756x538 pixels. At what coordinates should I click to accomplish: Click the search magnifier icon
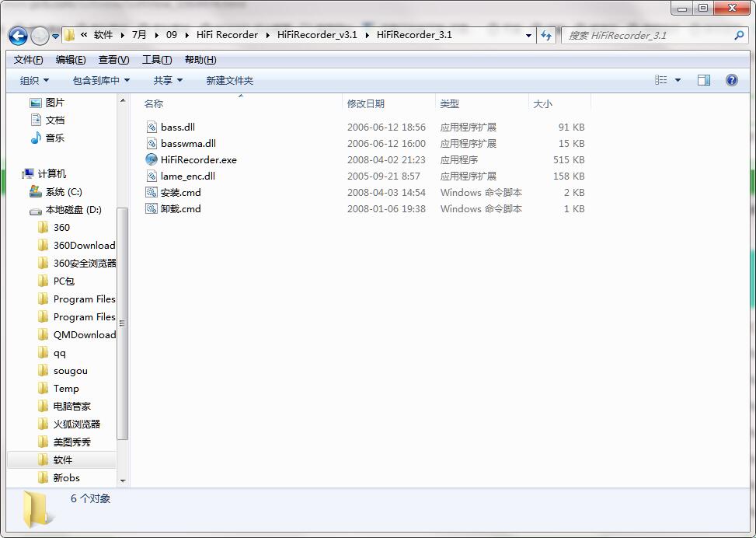[739, 35]
